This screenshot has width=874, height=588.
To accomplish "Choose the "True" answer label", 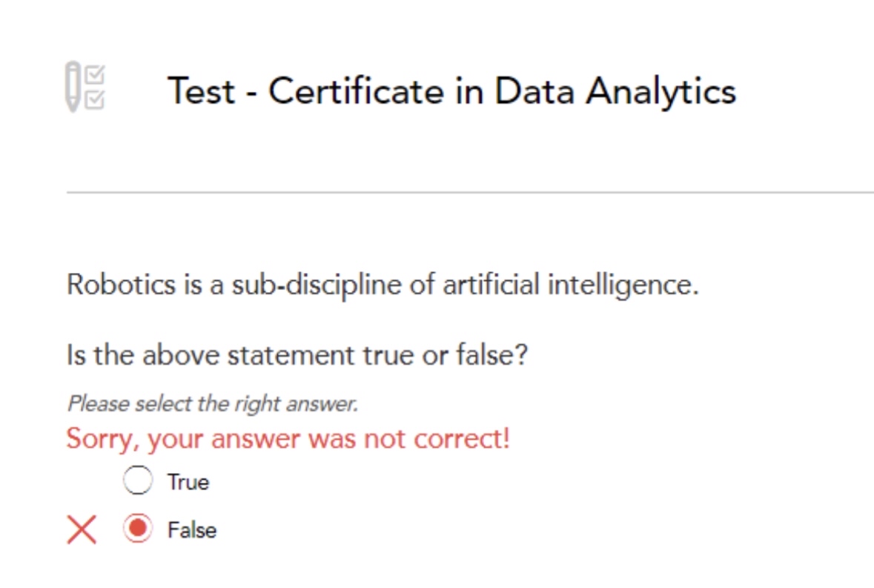I will pos(188,482).
